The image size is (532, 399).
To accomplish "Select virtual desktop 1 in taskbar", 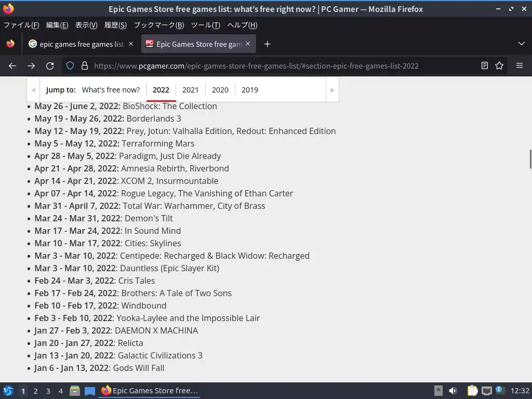I will [23, 391].
